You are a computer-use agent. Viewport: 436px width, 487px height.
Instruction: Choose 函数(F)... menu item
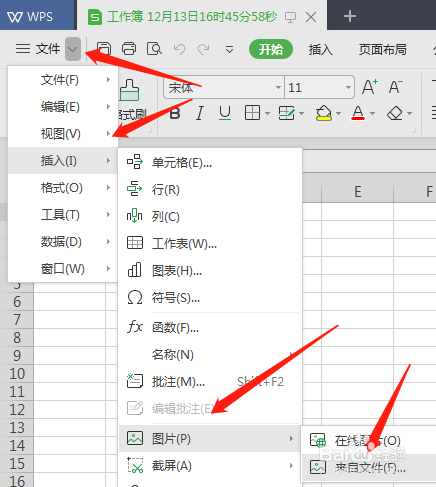point(210,327)
